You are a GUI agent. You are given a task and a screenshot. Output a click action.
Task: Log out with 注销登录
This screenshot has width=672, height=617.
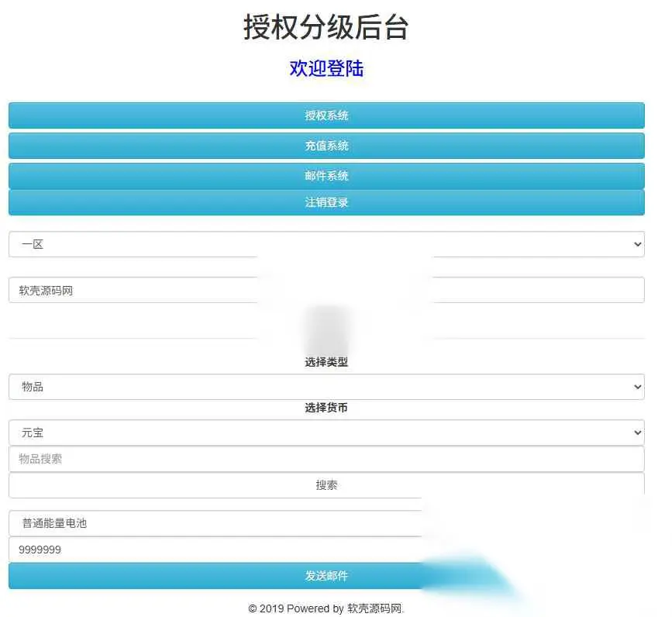[326, 202]
